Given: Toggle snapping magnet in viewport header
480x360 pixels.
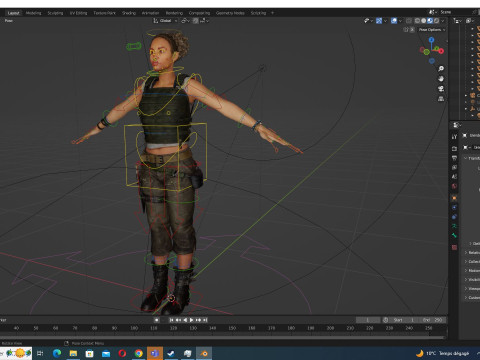Looking at the screenshot, I should tap(195, 21).
